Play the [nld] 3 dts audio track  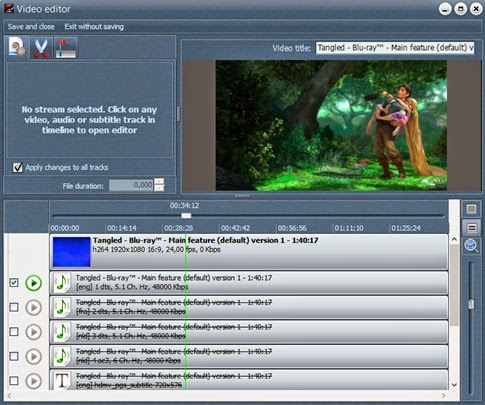[x=34, y=332]
